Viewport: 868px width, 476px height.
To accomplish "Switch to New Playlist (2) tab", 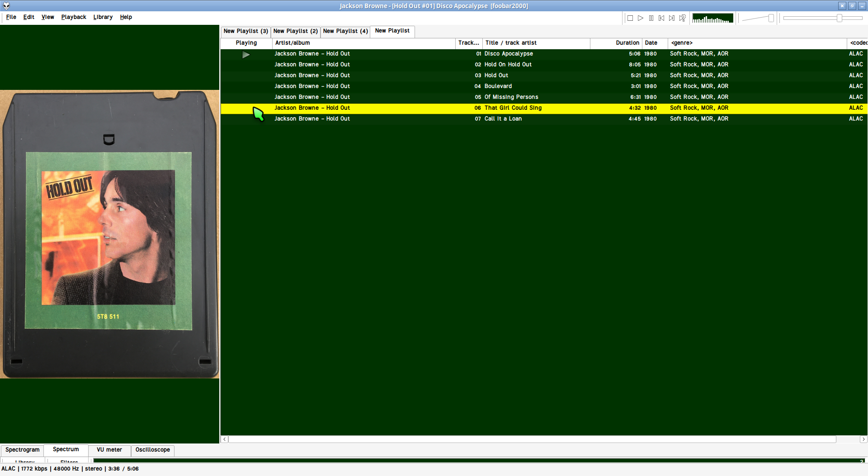I will (x=295, y=31).
